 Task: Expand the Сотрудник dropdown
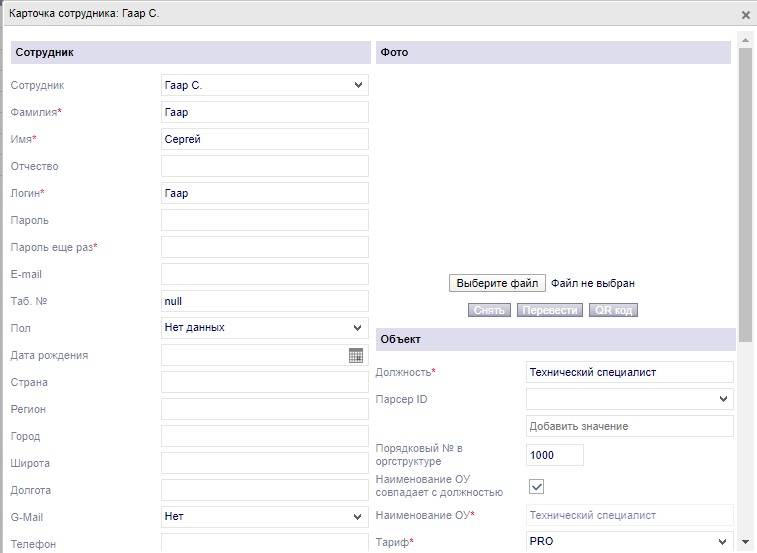pyautogui.click(x=264, y=86)
